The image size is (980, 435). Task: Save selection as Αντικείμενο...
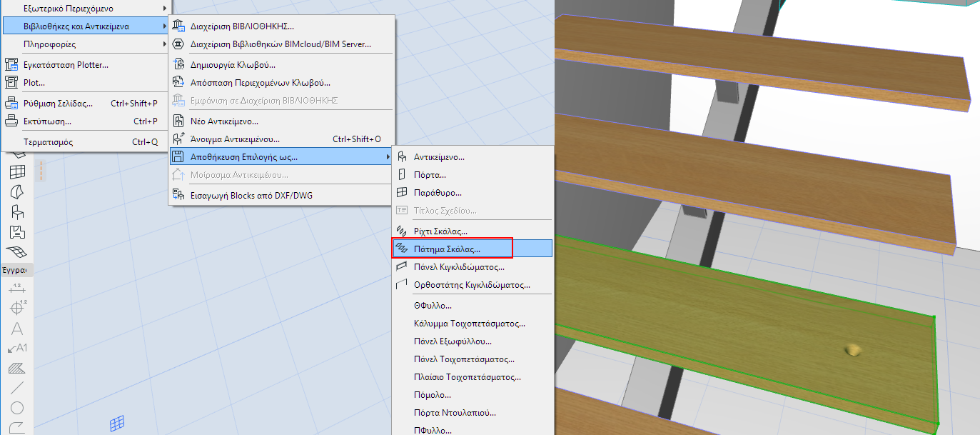(473, 156)
